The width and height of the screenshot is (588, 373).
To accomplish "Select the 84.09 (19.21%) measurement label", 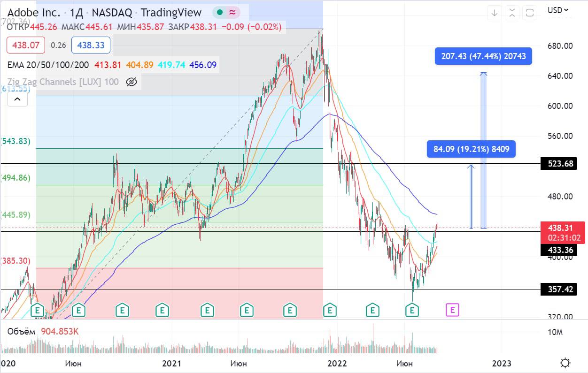I will click(471, 149).
